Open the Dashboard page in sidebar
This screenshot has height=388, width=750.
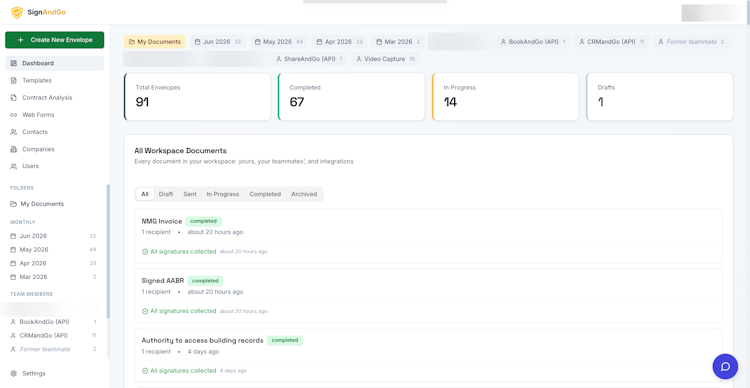click(x=55, y=63)
